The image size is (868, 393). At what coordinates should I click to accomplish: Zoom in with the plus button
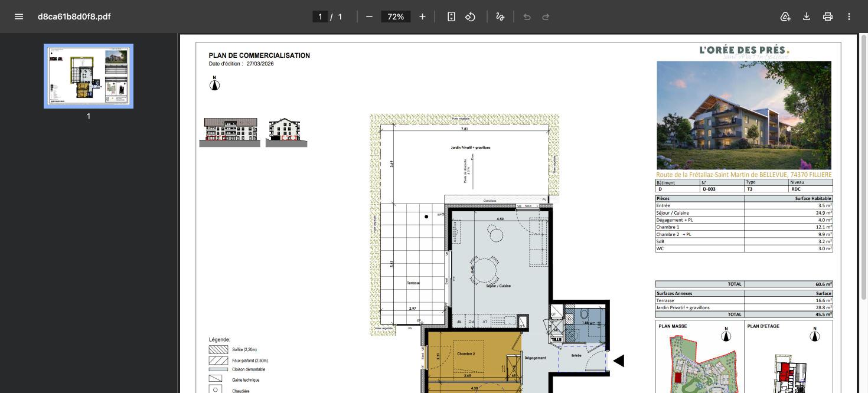click(422, 17)
